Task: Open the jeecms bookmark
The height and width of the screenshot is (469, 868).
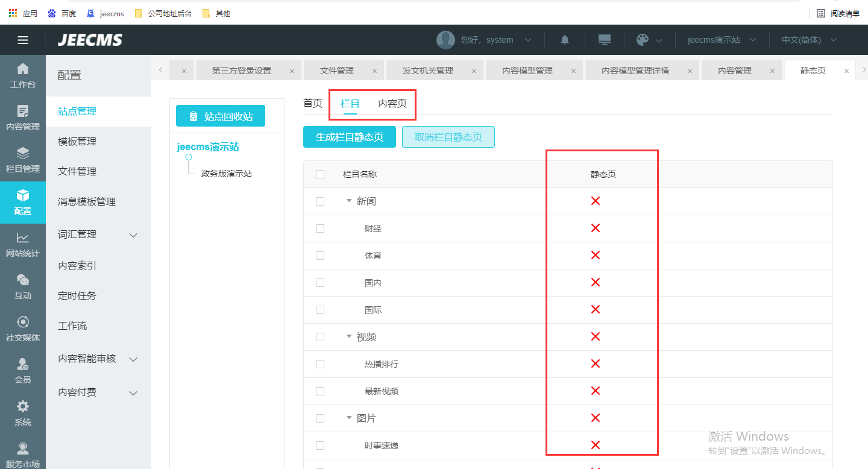Action: (x=105, y=13)
